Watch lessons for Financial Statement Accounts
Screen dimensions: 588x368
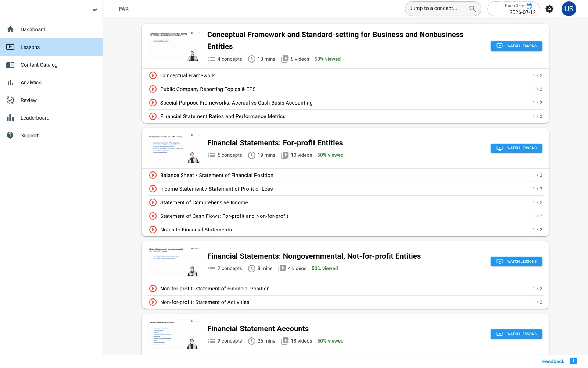tap(516, 334)
